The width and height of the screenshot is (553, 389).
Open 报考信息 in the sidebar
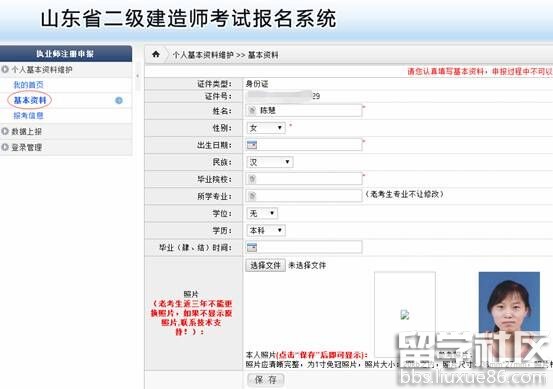coord(28,116)
